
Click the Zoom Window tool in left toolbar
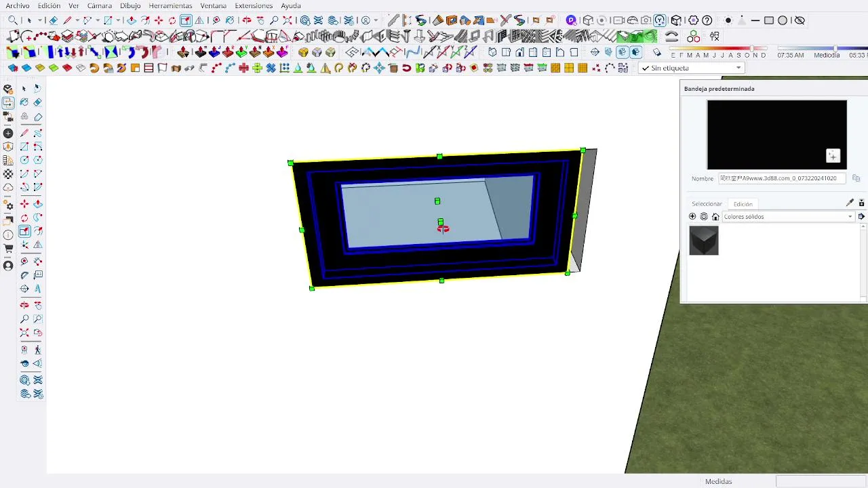tap(38, 319)
